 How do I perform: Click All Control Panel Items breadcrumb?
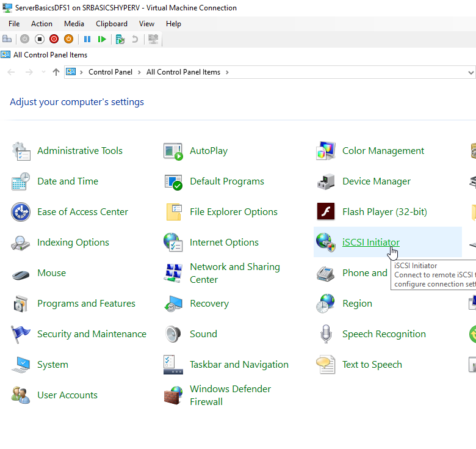(x=183, y=72)
